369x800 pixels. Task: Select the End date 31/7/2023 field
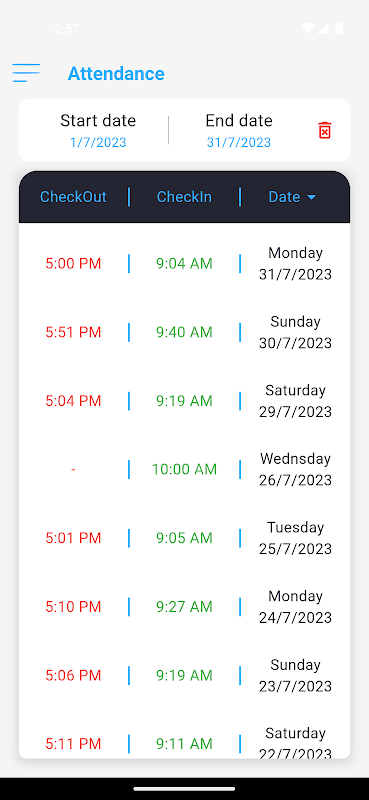tap(239, 131)
